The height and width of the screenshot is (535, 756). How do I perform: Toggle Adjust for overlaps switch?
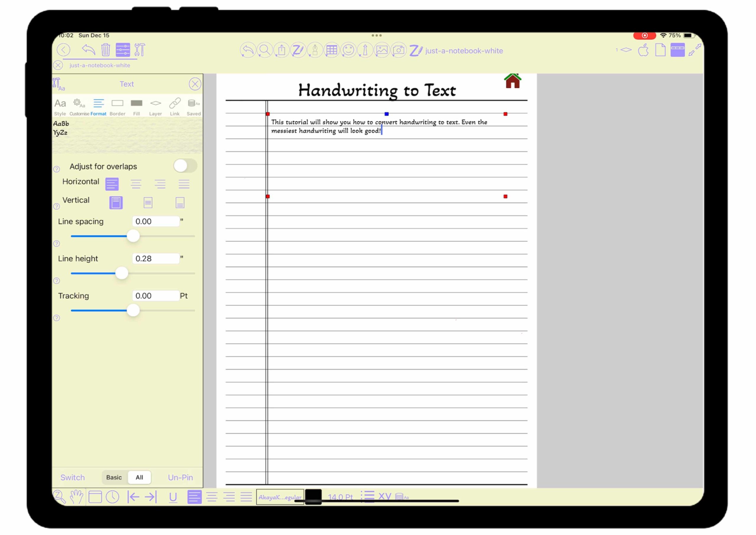[185, 166]
